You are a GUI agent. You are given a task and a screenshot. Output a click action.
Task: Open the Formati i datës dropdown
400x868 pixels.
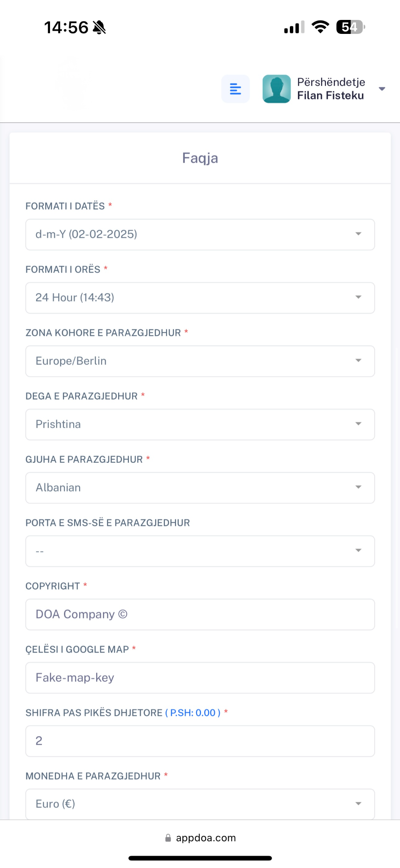tap(200, 234)
